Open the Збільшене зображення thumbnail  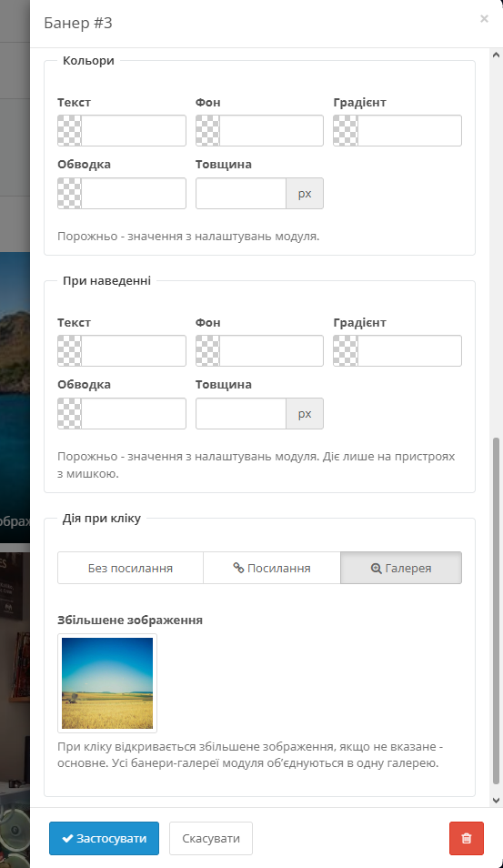(107, 683)
